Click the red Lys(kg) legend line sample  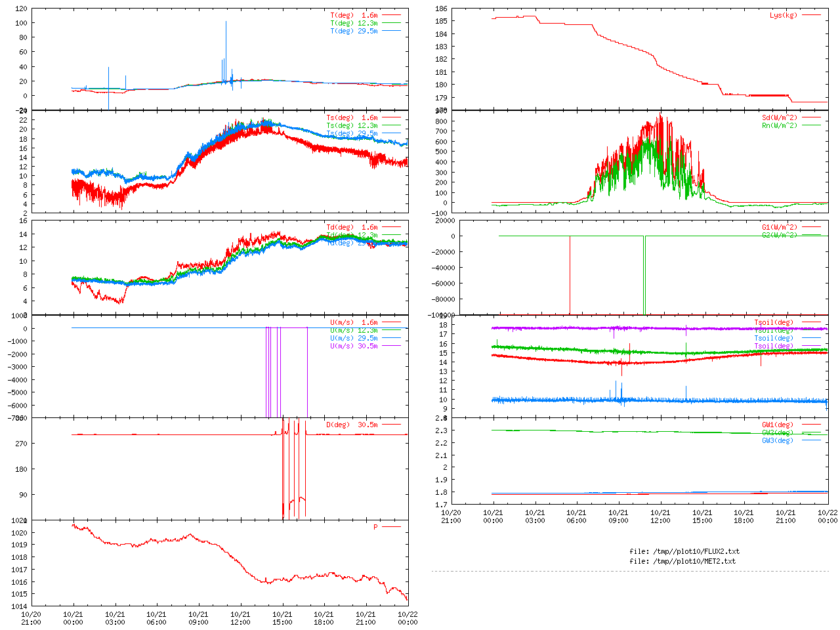coord(810,15)
